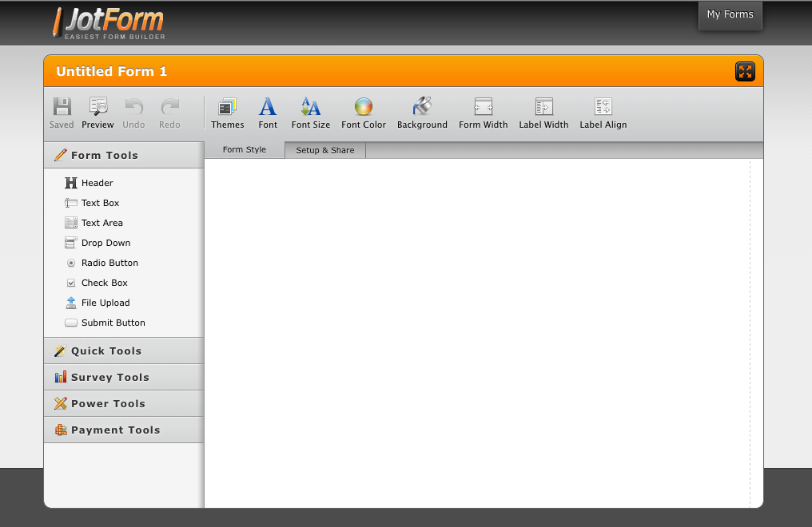Add a Drop Down field to form
This screenshot has height=527, width=812.
tap(105, 243)
